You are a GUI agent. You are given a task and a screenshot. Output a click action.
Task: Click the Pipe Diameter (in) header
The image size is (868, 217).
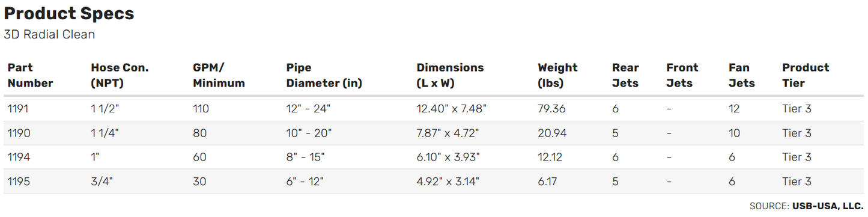tap(324, 75)
